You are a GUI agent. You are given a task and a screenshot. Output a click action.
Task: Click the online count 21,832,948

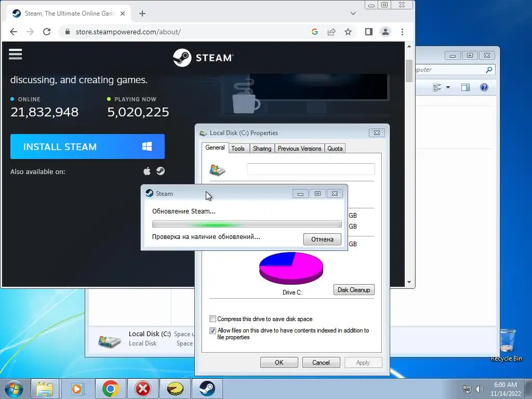point(45,112)
